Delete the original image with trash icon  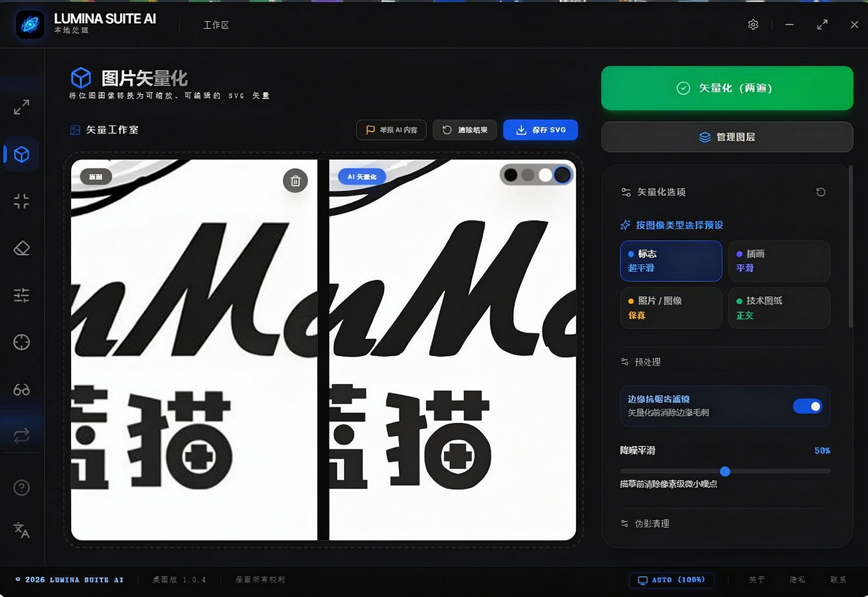[x=295, y=181]
